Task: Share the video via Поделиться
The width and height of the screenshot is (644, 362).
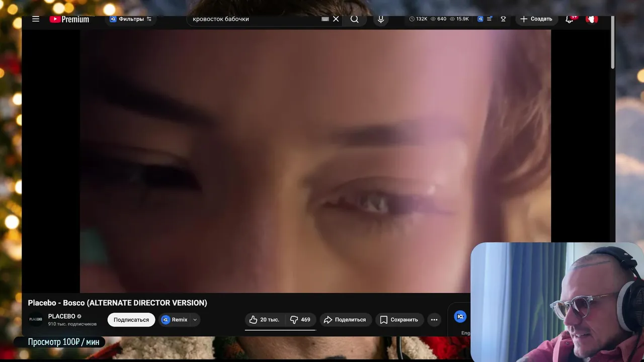Action: click(346, 320)
